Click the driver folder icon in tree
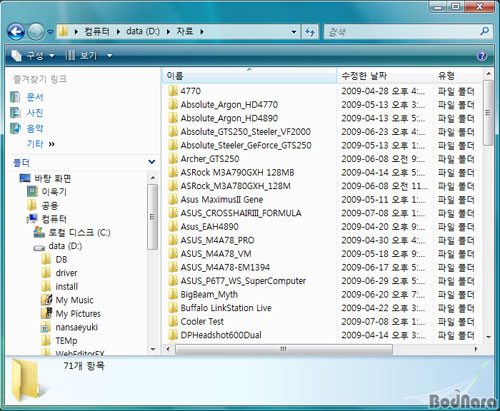 click(x=46, y=273)
